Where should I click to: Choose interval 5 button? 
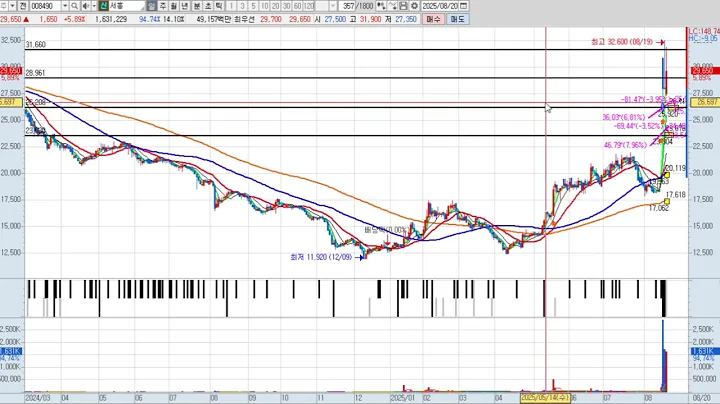(253, 6)
